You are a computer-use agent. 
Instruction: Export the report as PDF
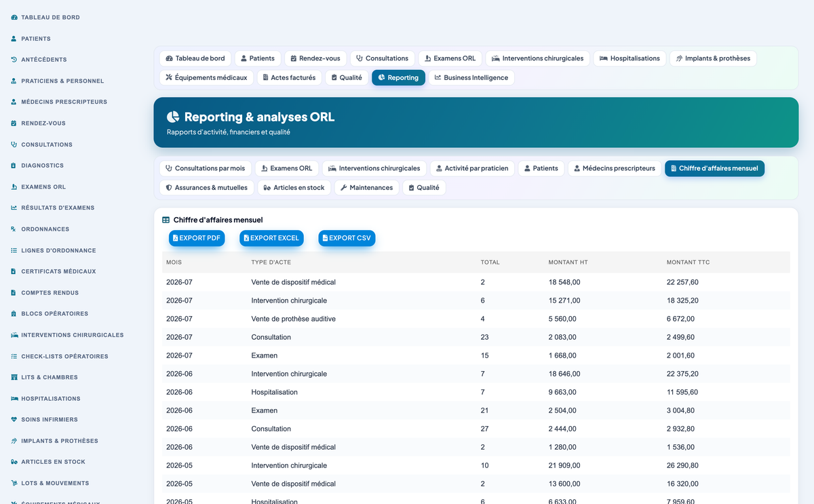tap(197, 238)
